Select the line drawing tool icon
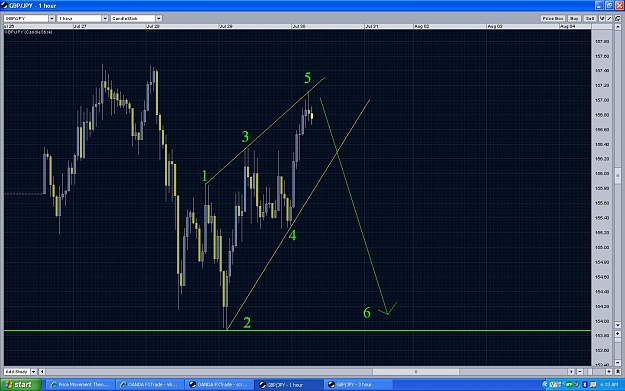 click(x=609, y=18)
